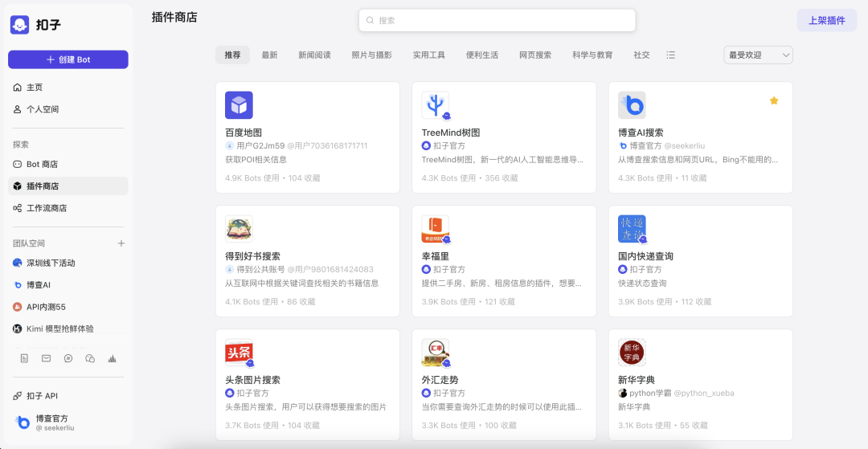
Task: Click the 国内快递查询 card title
Action: click(645, 256)
